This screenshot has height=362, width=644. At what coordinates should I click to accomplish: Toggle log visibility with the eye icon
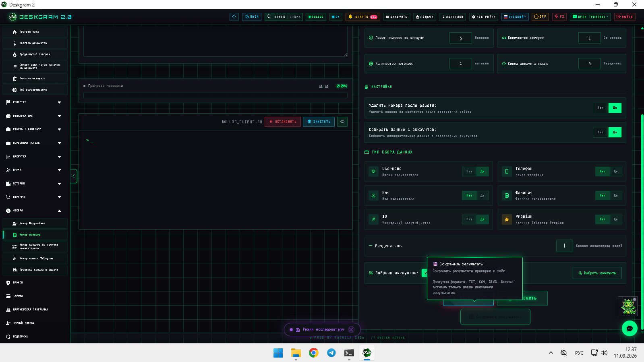pyautogui.click(x=342, y=122)
